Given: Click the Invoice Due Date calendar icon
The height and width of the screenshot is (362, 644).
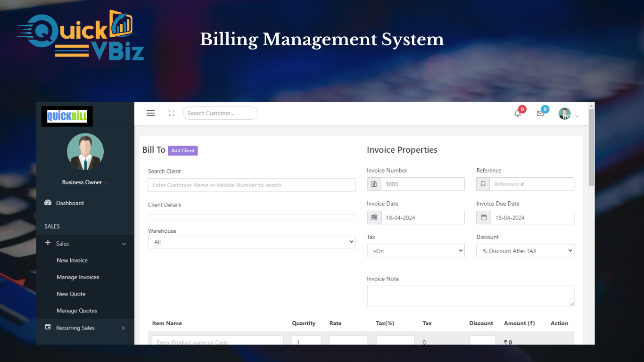Looking at the screenshot, I should [x=484, y=218].
